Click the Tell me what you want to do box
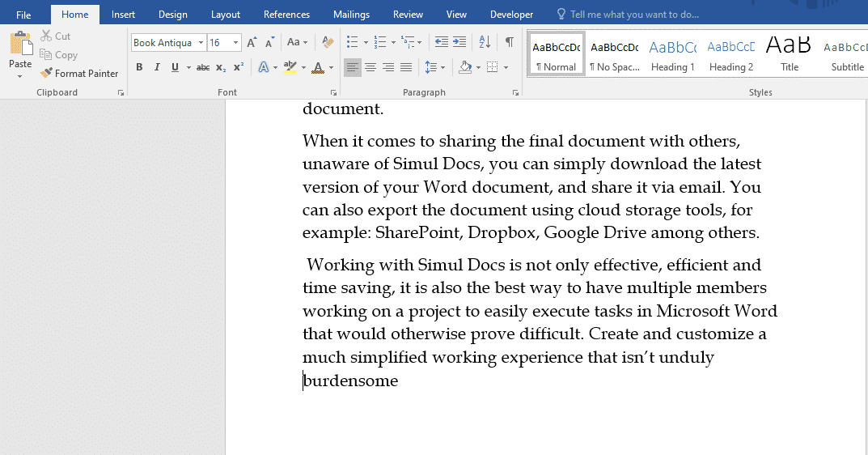 click(x=634, y=15)
